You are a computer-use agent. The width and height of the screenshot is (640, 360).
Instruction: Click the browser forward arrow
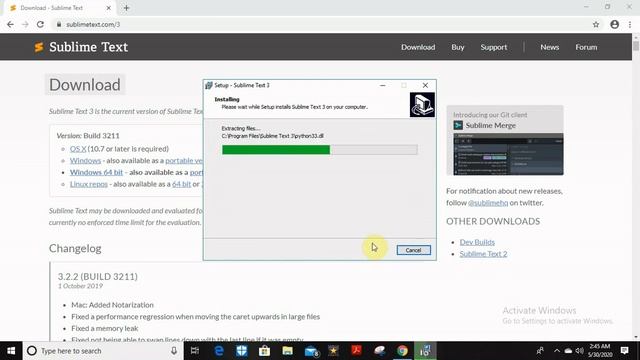[x=25, y=24]
